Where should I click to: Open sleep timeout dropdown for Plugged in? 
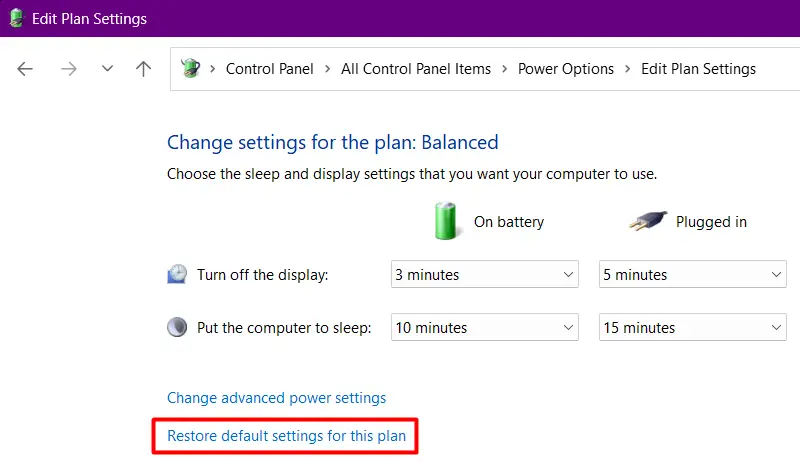(x=692, y=327)
